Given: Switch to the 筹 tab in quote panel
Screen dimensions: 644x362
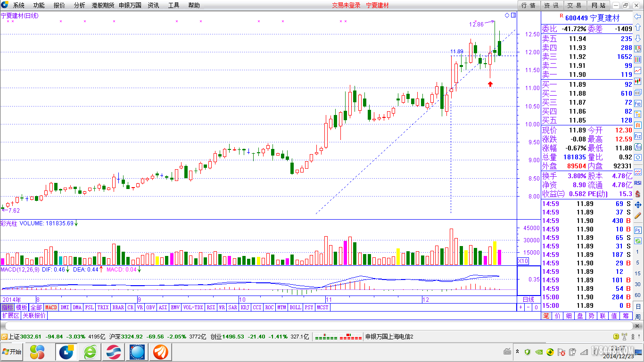Looking at the screenshot, I should click(x=626, y=316).
